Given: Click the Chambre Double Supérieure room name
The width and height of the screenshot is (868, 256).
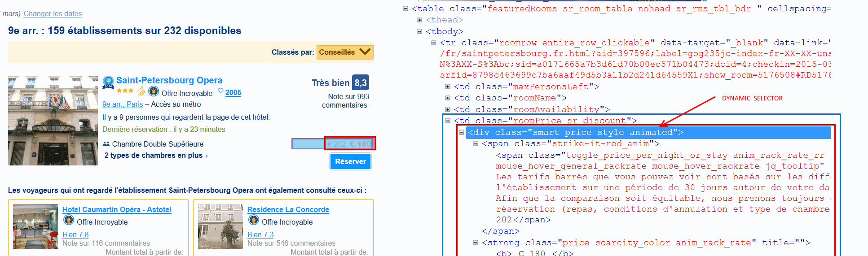Looking at the screenshot, I should [x=158, y=144].
